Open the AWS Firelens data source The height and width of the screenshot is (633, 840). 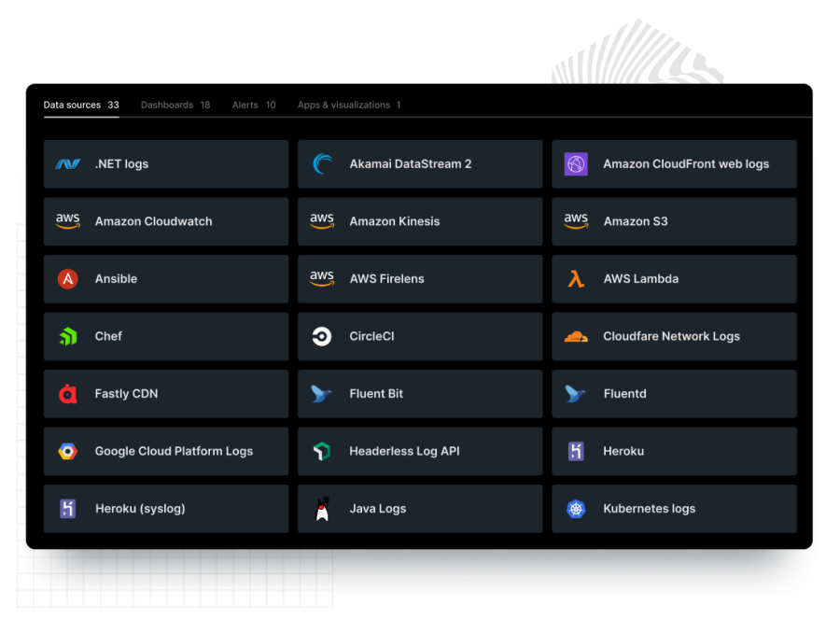coord(420,279)
